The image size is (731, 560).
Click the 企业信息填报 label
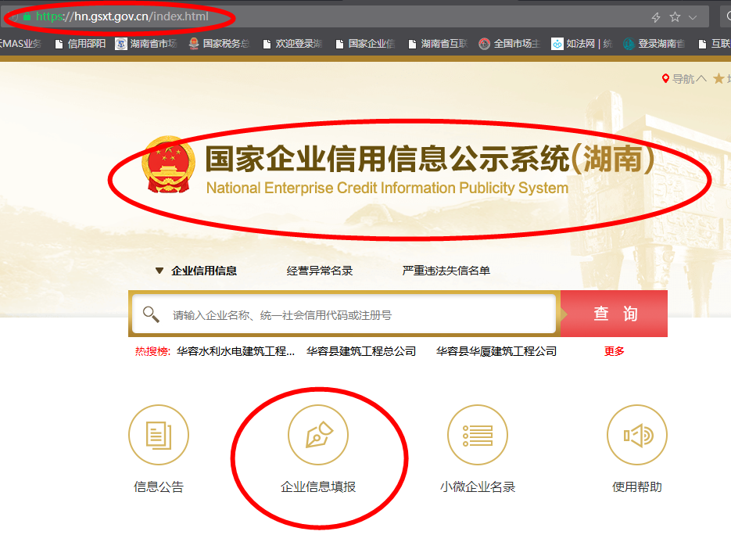click(x=318, y=486)
